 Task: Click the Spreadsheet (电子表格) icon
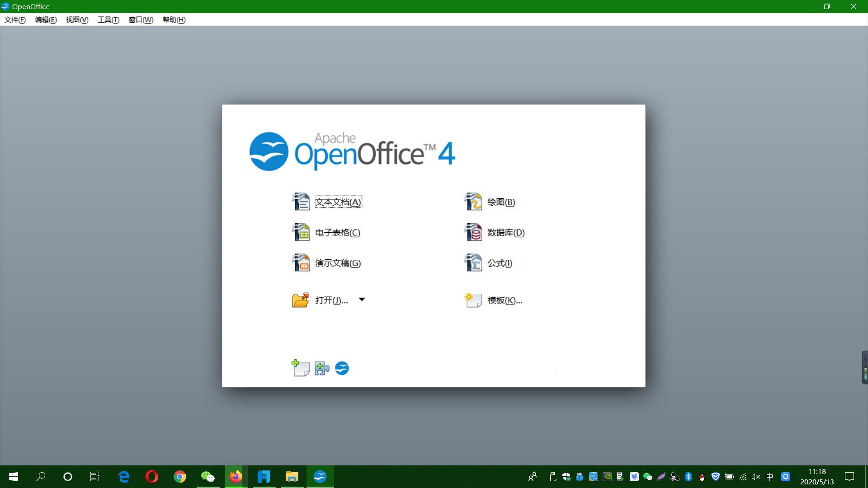point(301,232)
